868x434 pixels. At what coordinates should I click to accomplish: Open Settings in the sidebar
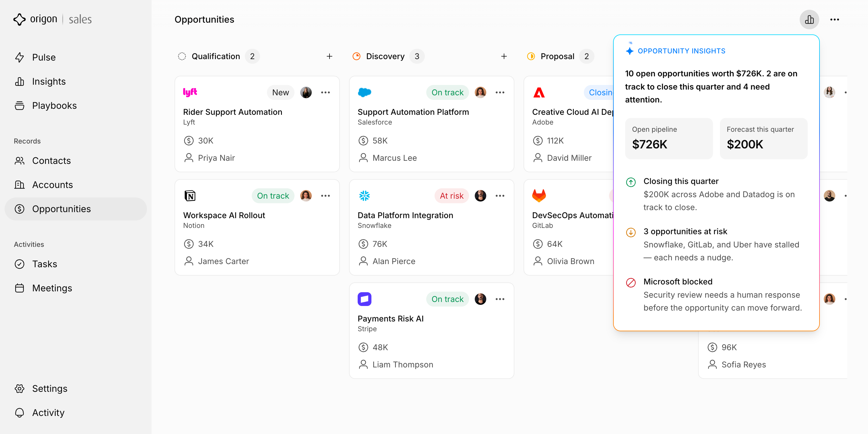[75, 389]
